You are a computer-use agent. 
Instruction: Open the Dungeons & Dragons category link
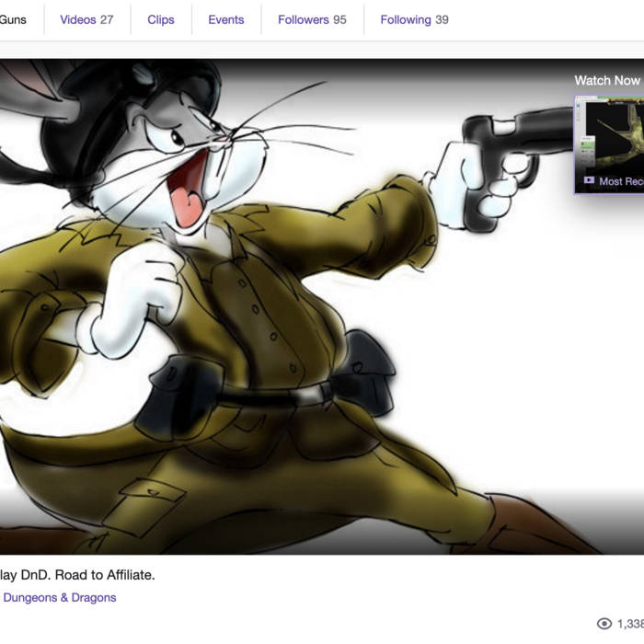click(60, 597)
